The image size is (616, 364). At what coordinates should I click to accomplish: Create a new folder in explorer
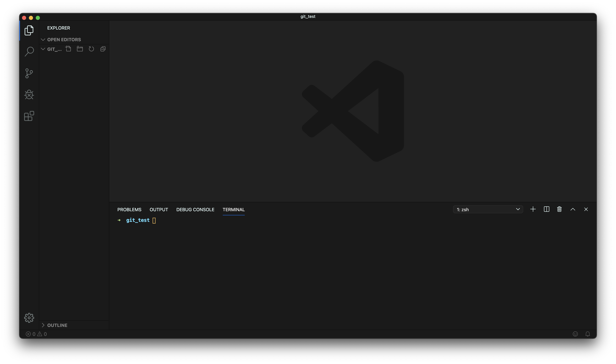tap(80, 49)
